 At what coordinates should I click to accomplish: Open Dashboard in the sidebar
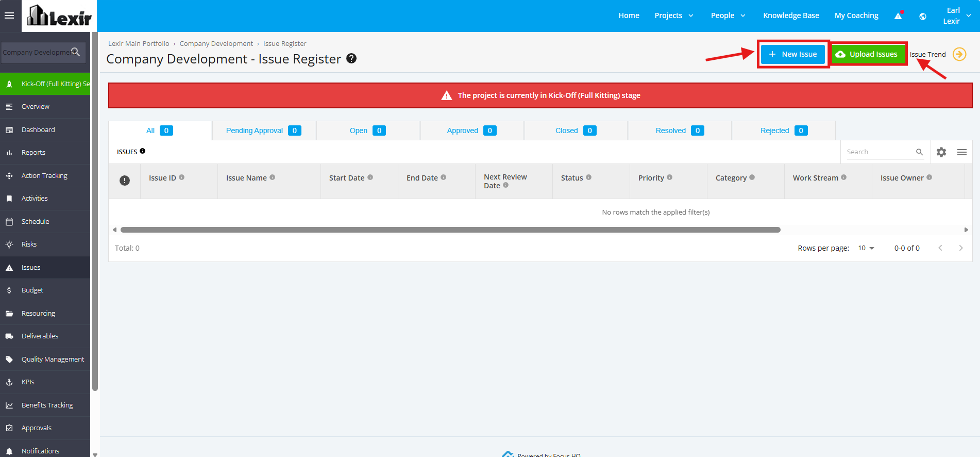[45, 129]
